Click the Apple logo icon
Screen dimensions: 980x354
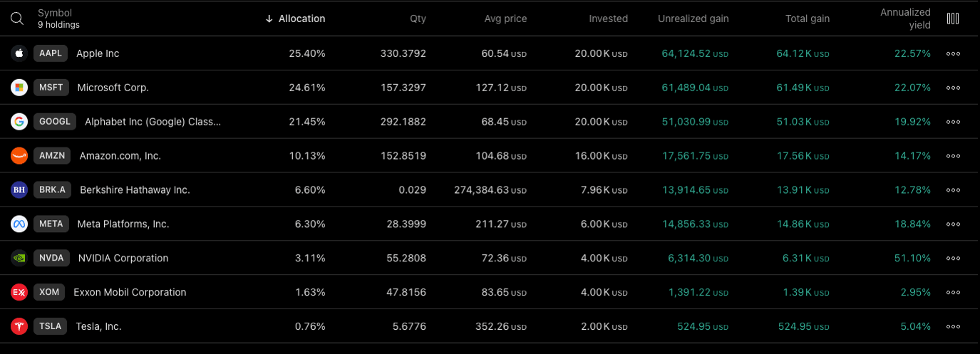(x=19, y=53)
